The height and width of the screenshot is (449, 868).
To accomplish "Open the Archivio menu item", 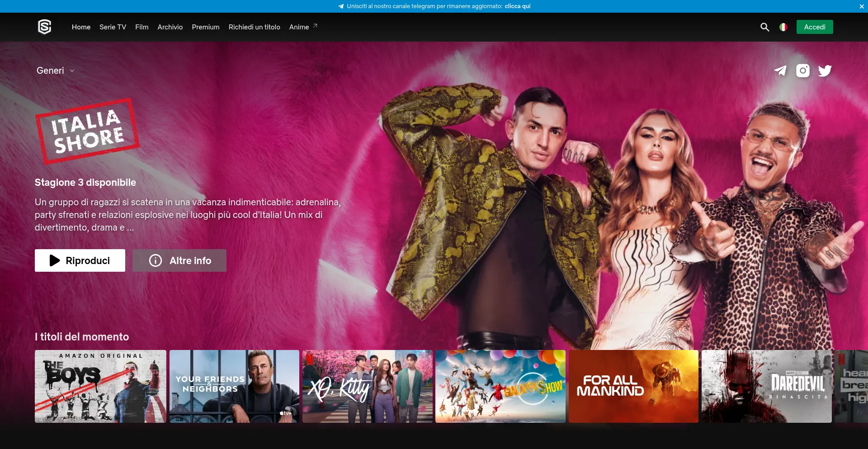I will pos(170,27).
